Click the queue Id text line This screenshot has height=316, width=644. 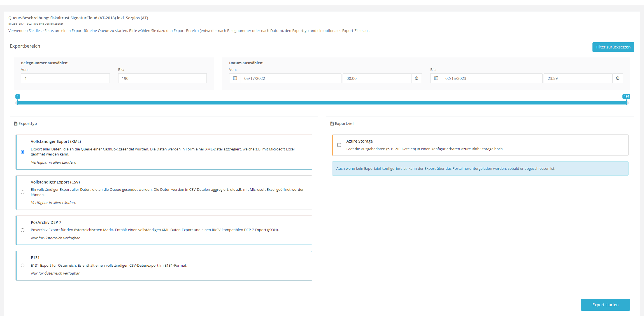36,24
